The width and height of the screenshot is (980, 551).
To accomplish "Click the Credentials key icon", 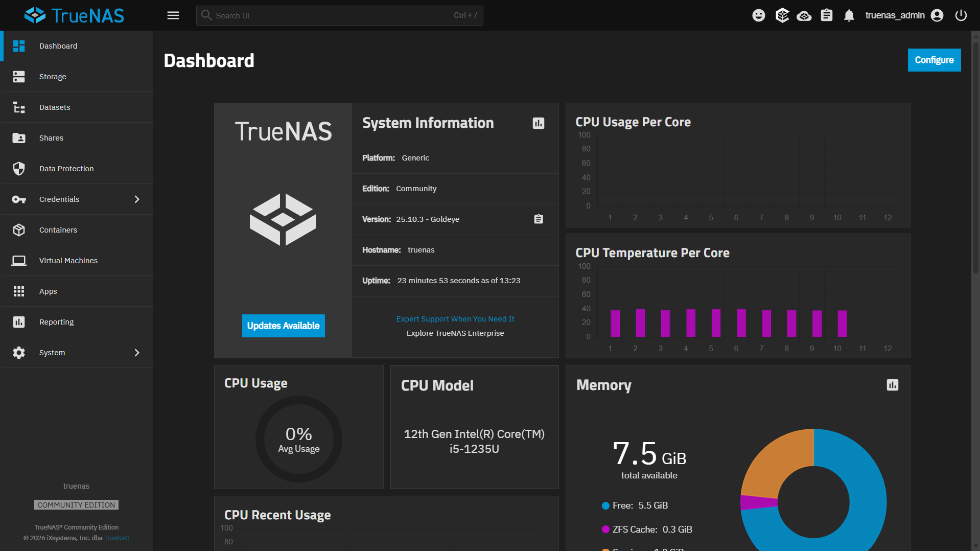I will point(19,199).
